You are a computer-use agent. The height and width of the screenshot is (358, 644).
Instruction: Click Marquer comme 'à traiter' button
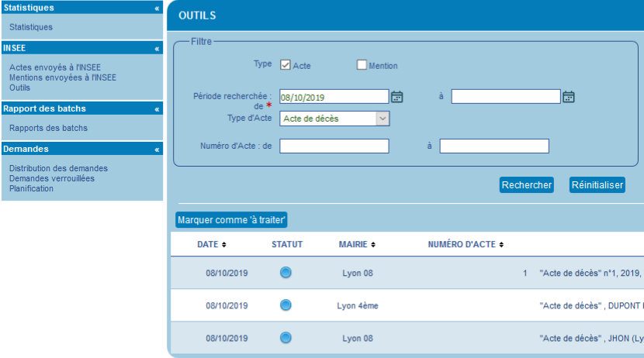tap(232, 220)
